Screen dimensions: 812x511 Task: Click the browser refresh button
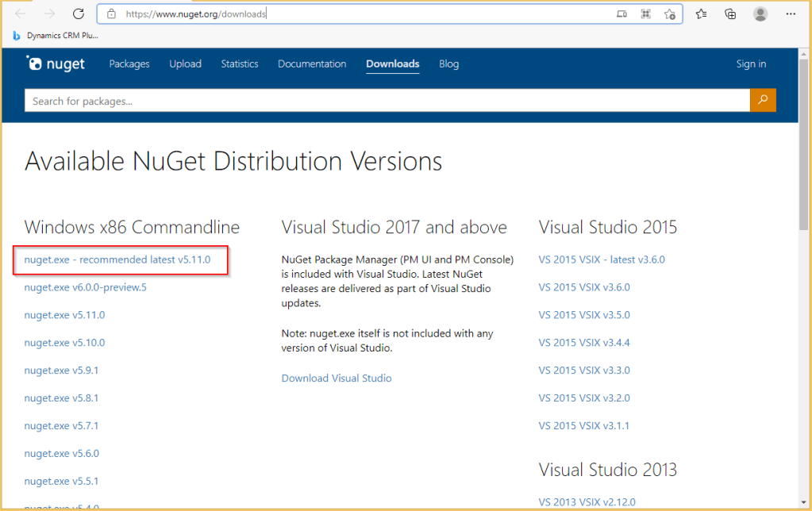(x=78, y=13)
